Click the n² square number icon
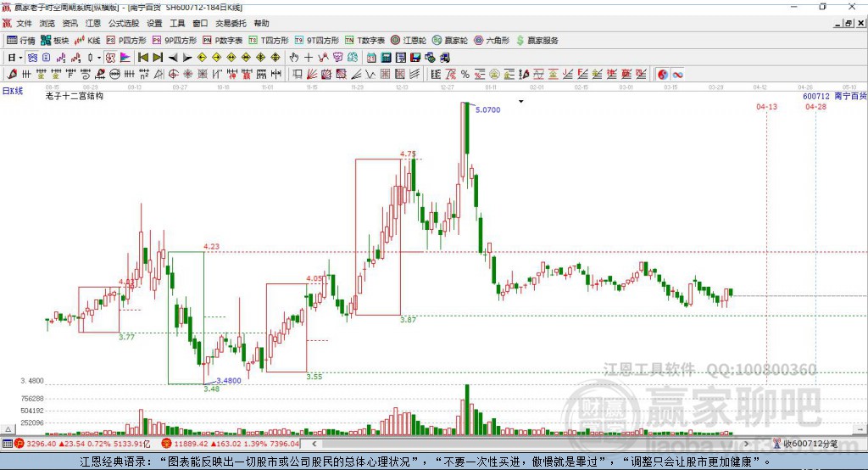The height and width of the screenshot is (470, 868). point(144,74)
